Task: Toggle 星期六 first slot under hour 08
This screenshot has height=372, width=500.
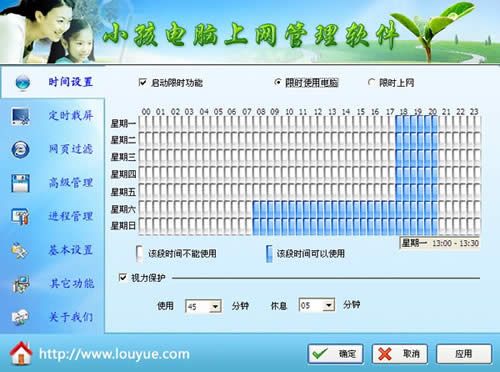Action: (x=256, y=209)
